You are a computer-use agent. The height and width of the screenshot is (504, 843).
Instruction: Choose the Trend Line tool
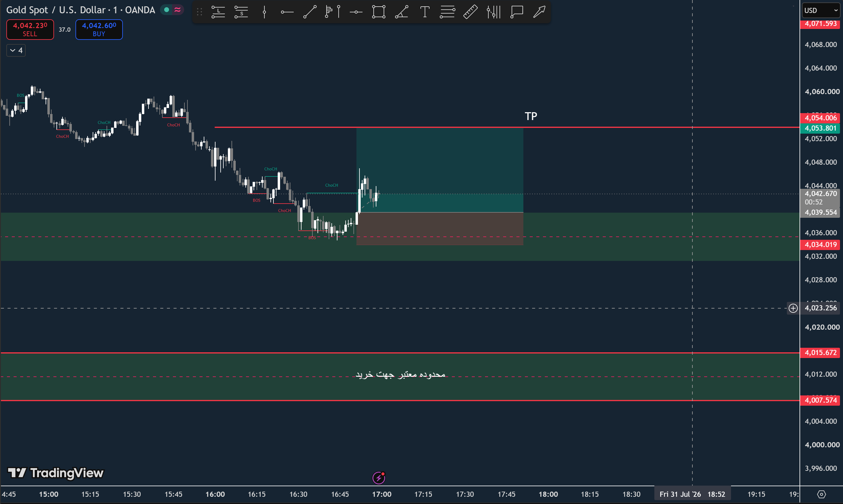(x=310, y=12)
